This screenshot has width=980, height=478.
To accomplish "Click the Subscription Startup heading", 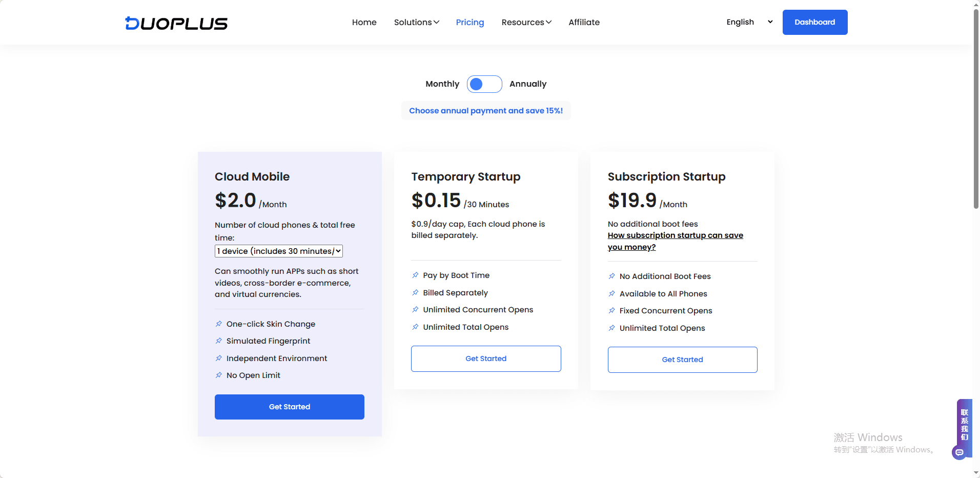I will (x=667, y=176).
